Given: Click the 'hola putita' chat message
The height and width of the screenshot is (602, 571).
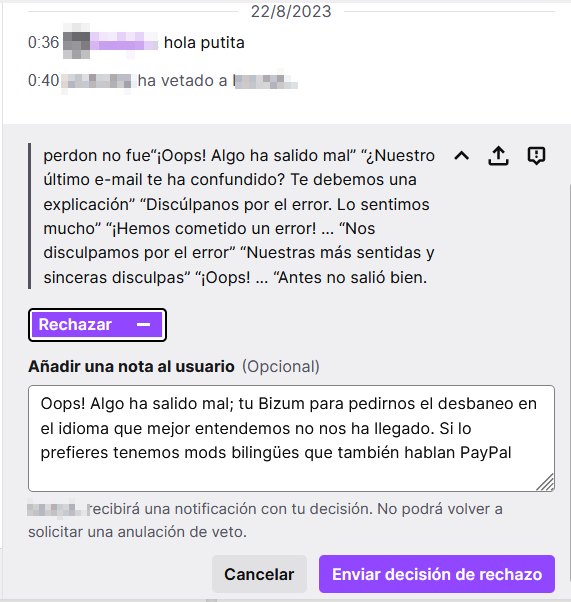Looking at the screenshot, I should pyautogui.click(x=204, y=43).
